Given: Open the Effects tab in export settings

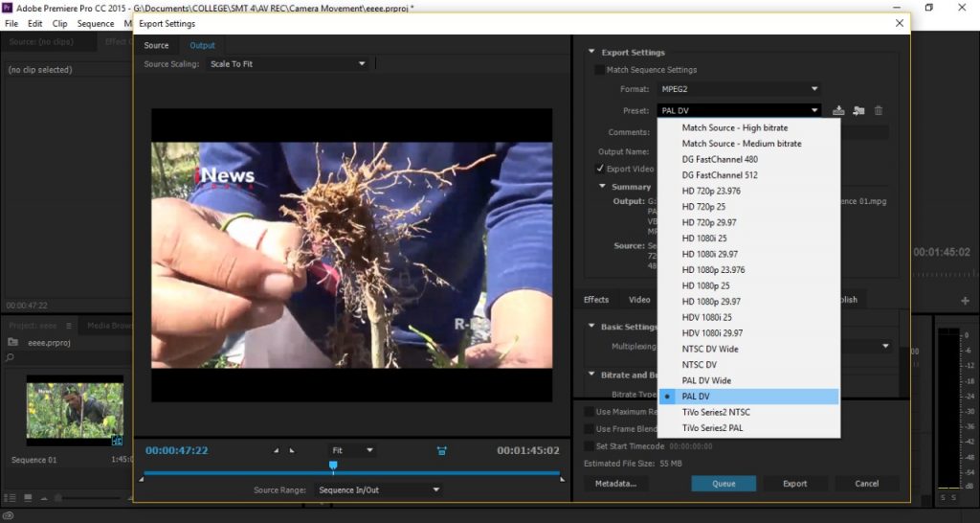Looking at the screenshot, I should [596, 300].
